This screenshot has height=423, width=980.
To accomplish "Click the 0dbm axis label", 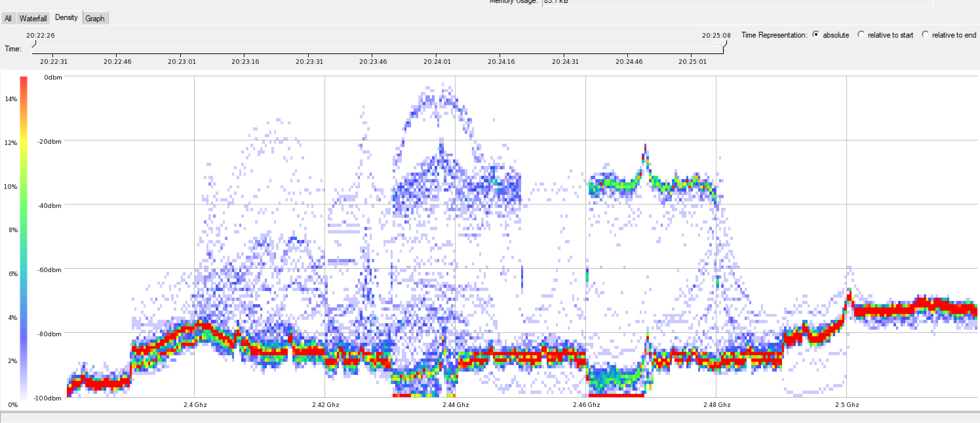I will tap(53, 77).
